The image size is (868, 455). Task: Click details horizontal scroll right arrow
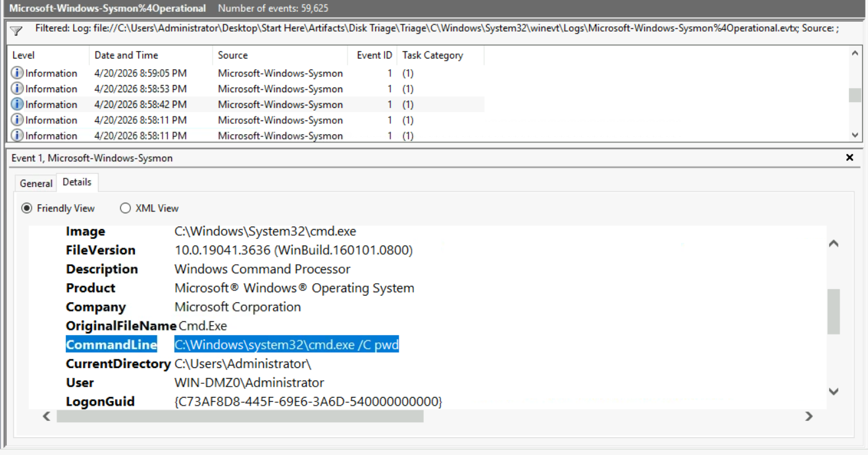pyautogui.click(x=809, y=416)
